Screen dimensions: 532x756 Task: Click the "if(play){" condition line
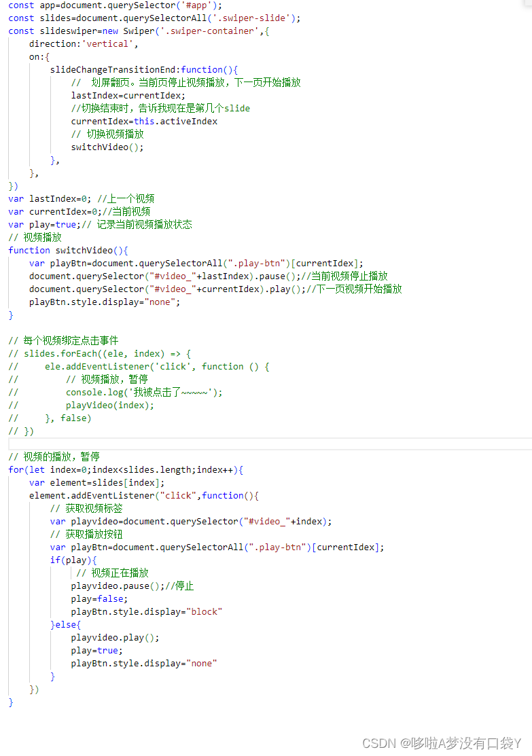[x=73, y=560]
